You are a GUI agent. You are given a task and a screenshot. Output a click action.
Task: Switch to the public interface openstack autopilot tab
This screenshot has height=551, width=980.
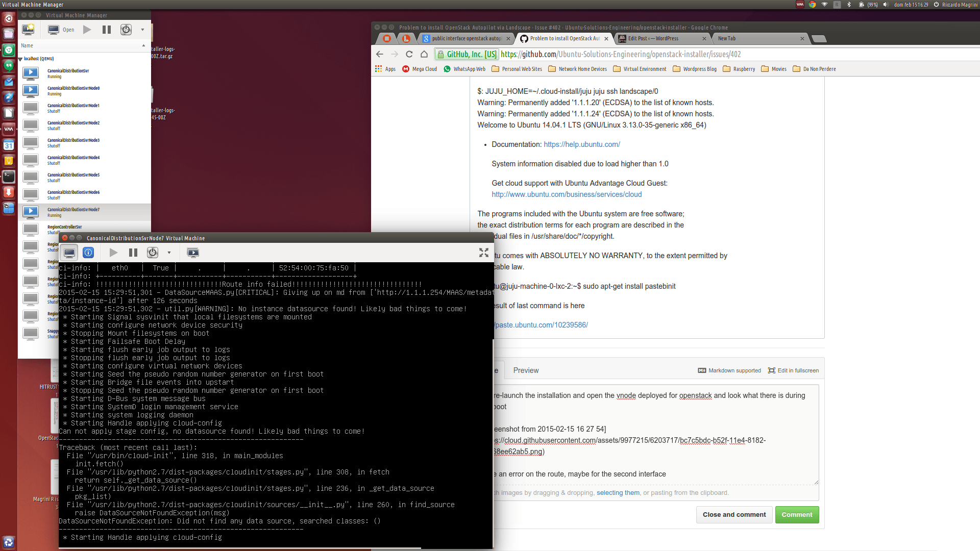[x=467, y=39]
